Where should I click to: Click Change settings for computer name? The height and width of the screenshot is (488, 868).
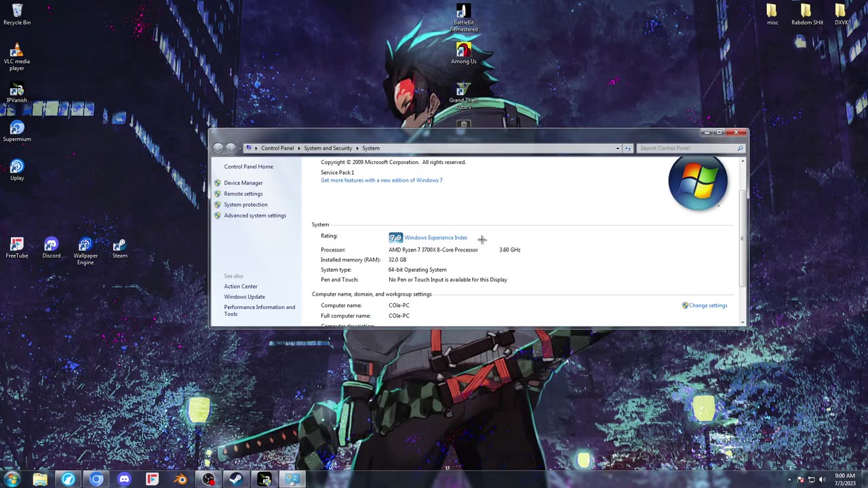point(708,306)
